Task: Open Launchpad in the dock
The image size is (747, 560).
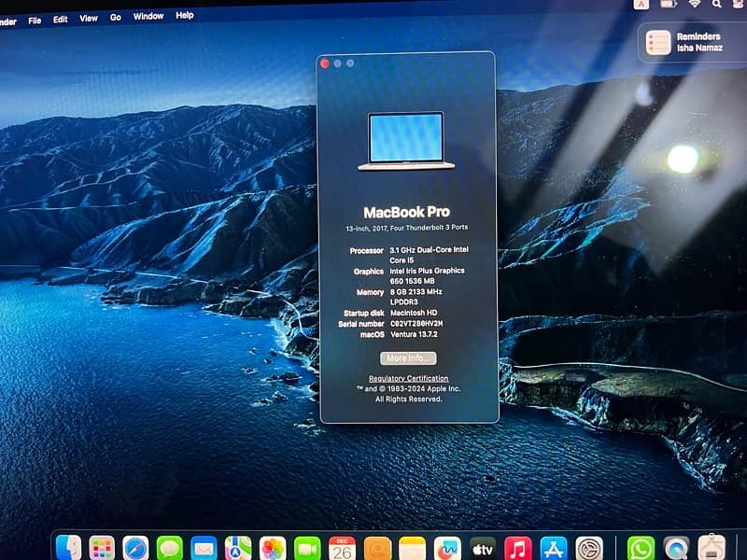Action: coord(102,548)
